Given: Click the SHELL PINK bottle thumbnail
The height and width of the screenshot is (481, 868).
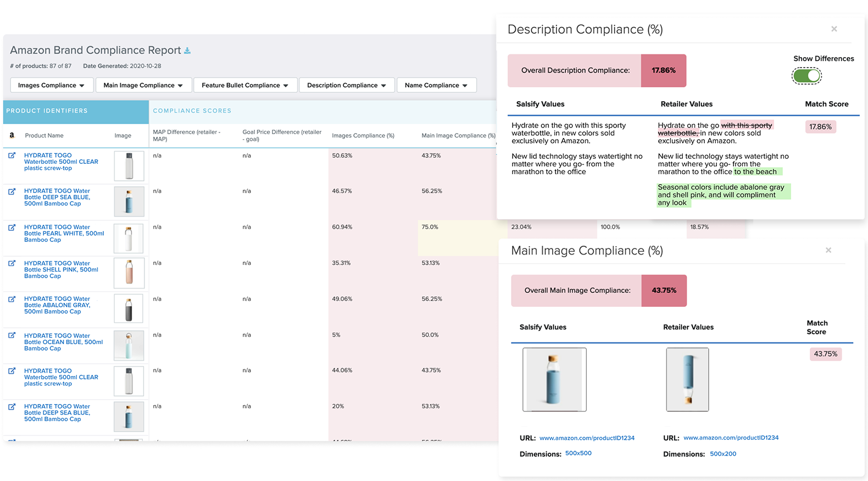Looking at the screenshot, I should point(129,273).
